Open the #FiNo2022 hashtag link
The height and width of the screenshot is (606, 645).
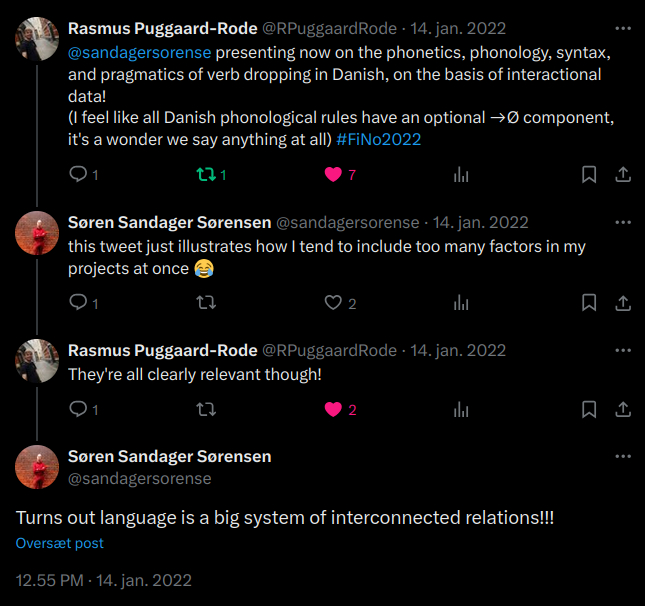tap(378, 139)
